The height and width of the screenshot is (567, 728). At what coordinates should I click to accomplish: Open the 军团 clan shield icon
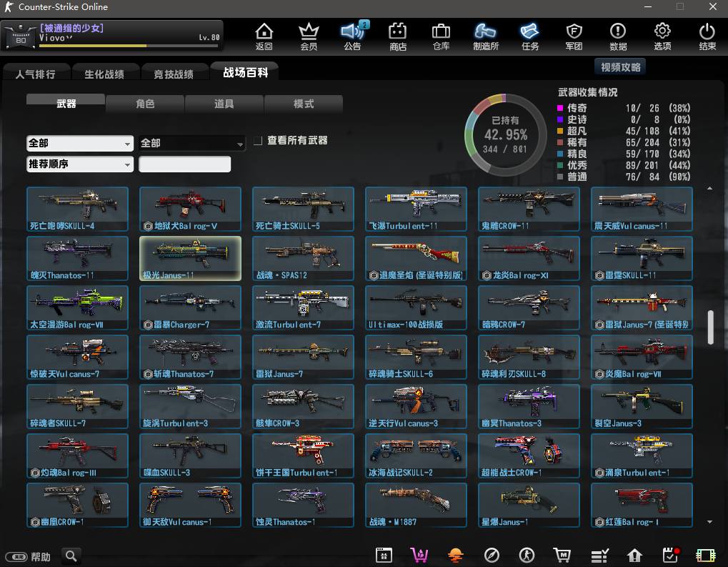[574, 36]
